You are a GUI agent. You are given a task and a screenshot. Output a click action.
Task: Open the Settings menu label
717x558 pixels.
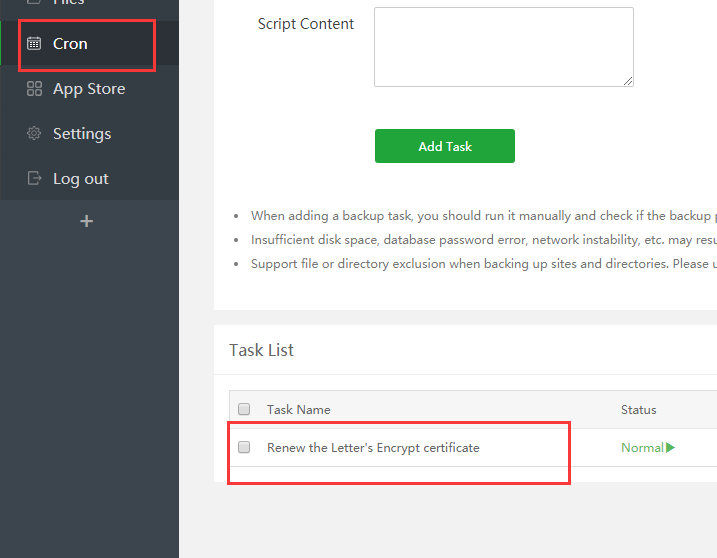click(82, 134)
